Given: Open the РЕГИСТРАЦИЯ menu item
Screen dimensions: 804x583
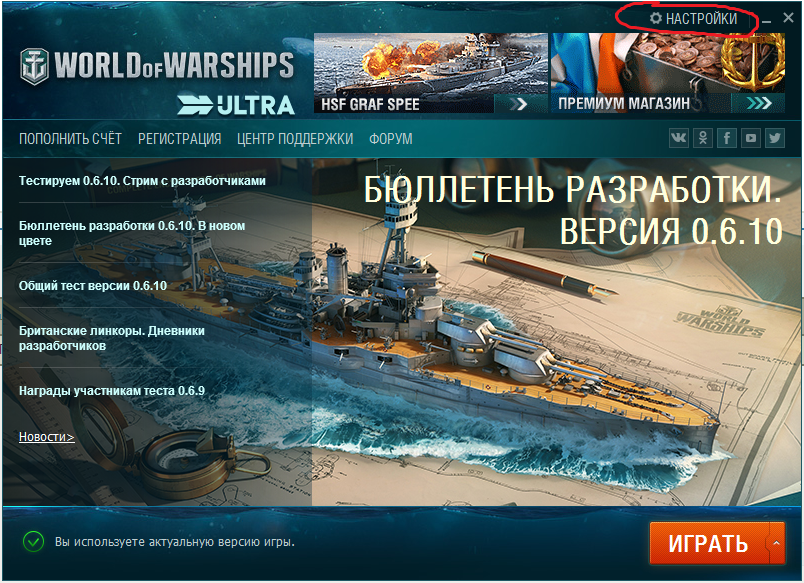Looking at the screenshot, I should pos(179,139).
